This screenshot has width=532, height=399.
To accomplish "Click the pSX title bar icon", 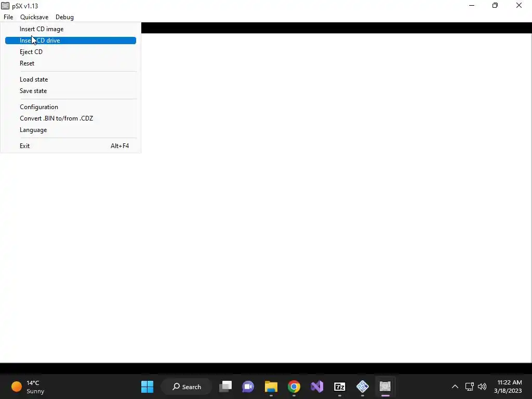I will [x=5, y=6].
